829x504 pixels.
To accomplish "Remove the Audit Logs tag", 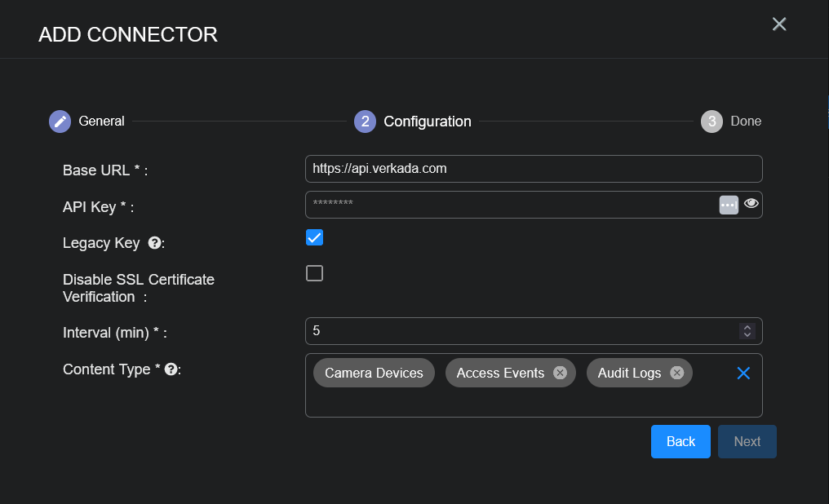I will tap(676, 373).
